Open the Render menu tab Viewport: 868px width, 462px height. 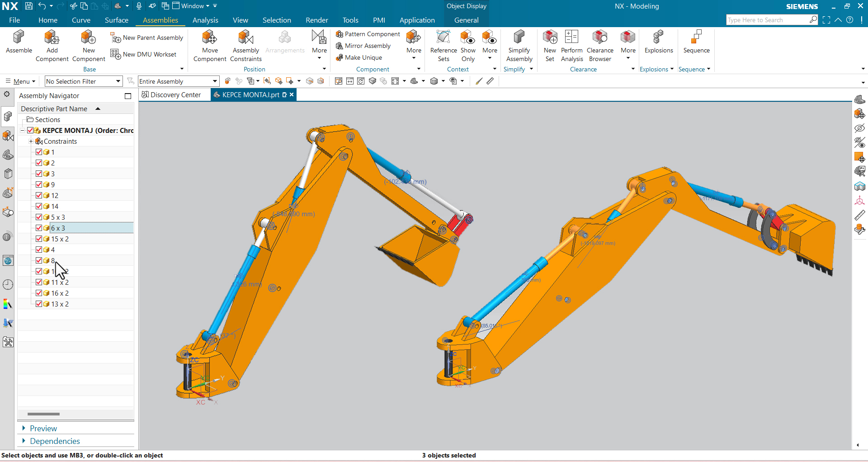click(x=316, y=20)
